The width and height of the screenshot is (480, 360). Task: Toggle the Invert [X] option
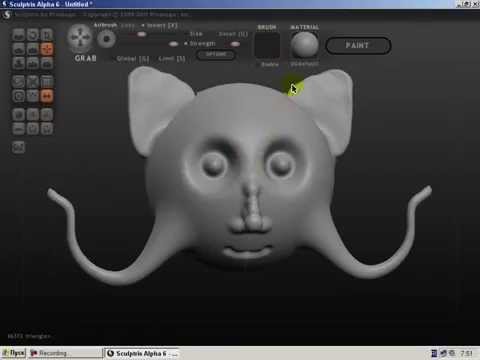pos(160,25)
